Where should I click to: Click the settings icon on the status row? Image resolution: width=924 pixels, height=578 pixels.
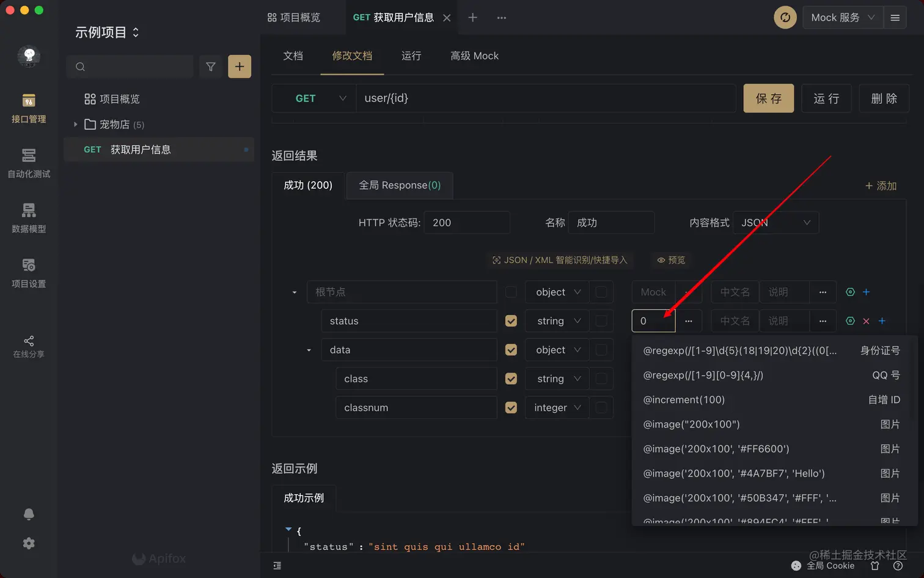850,321
